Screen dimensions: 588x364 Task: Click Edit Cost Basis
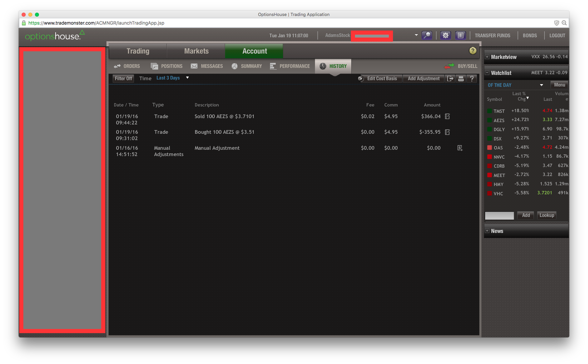pyautogui.click(x=382, y=79)
